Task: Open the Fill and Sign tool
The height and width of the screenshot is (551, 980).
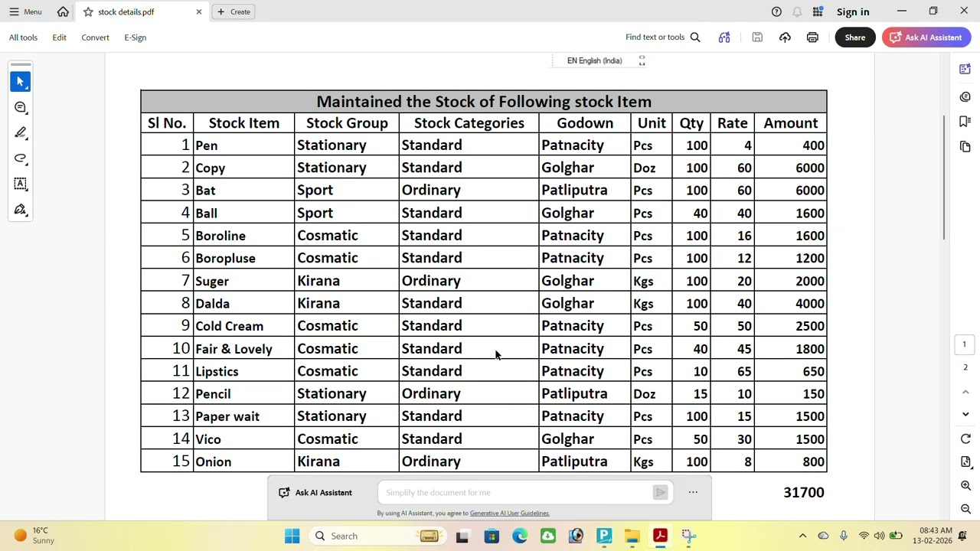Action: [21, 210]
